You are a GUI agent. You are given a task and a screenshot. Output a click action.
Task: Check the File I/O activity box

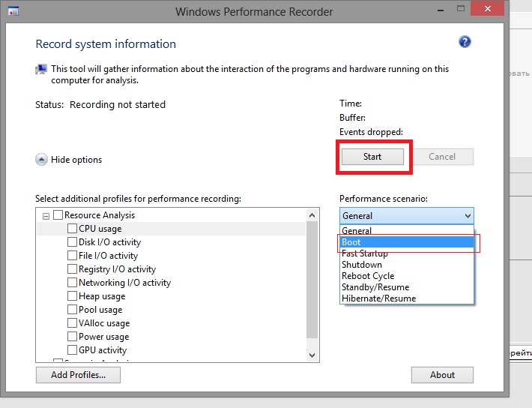(x=72, y=256)
